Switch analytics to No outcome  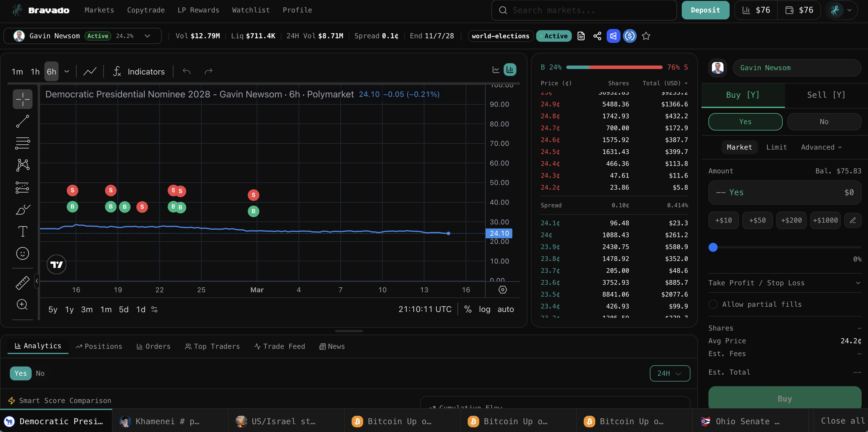(40, 373)
